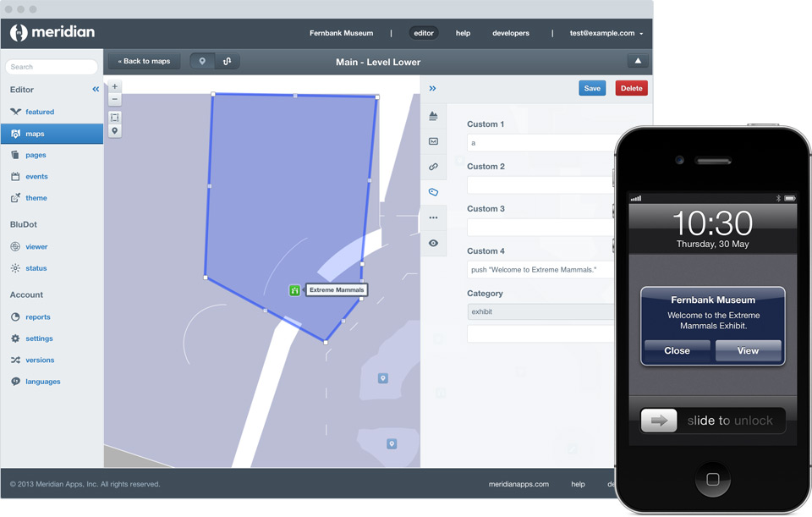Open Fernbank Museum in top navigation
This screenshot has width=812, height=517.
[341, 33]
